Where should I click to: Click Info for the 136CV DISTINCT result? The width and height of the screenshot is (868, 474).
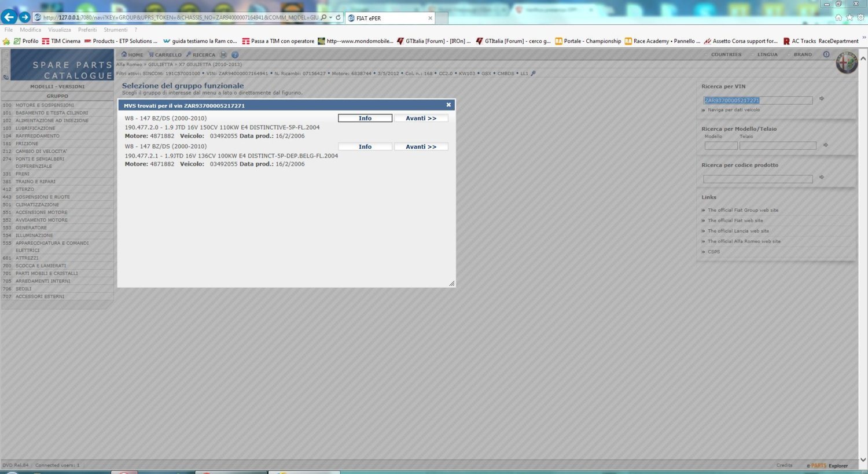tap(365, 147)
